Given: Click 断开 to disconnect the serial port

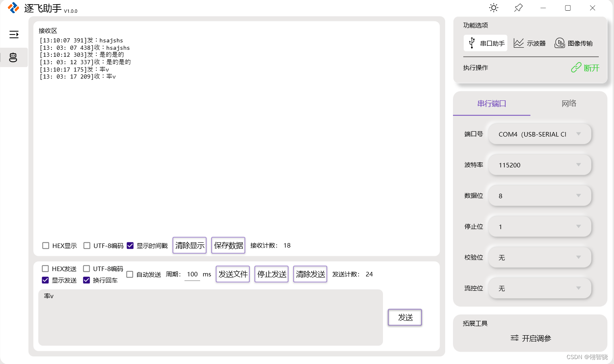Looking at the screenshot, I should click(585, 67).
